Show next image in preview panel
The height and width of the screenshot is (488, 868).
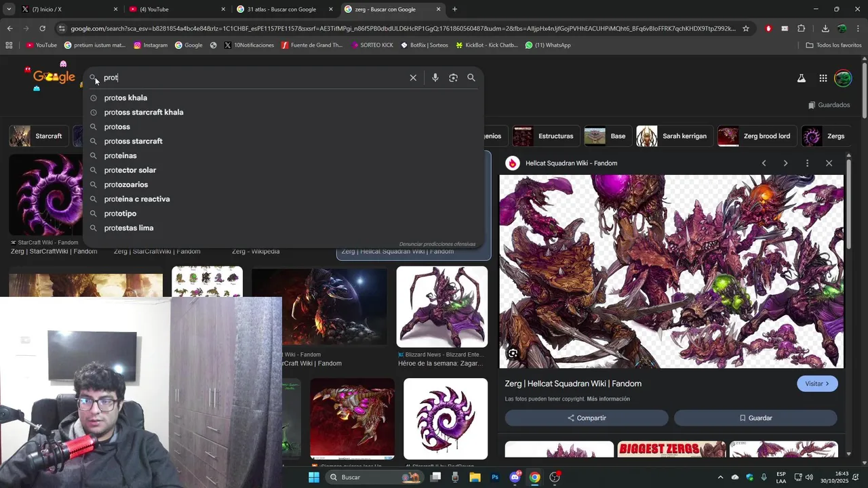coord(785,163)
